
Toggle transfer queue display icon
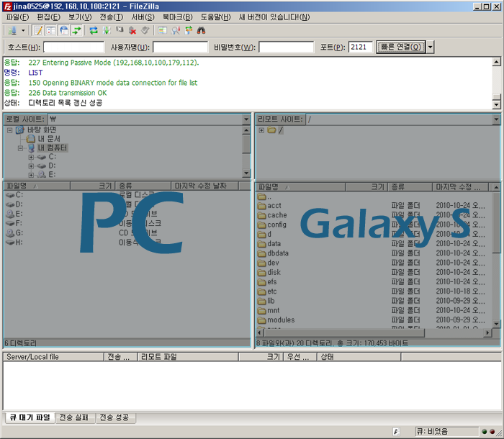pos(77,30)
